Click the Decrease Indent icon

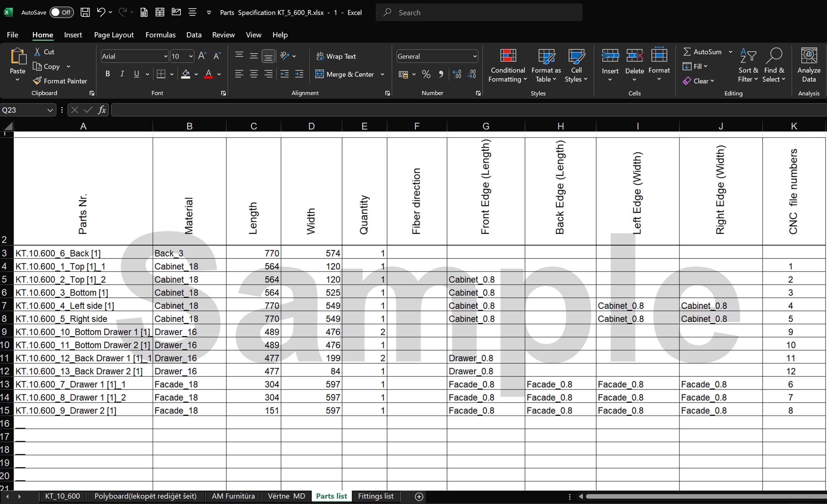pos(285,74)
